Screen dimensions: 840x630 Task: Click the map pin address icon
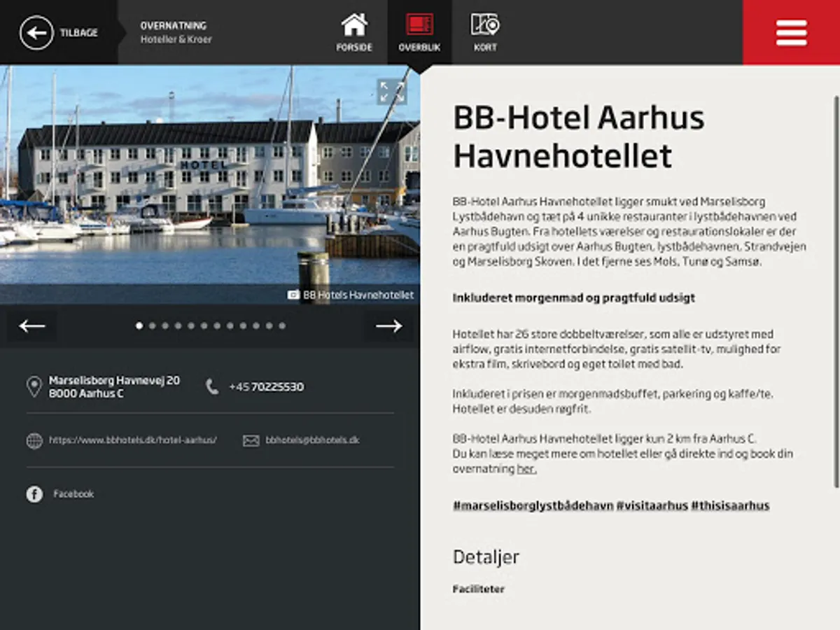click(34, 386)
